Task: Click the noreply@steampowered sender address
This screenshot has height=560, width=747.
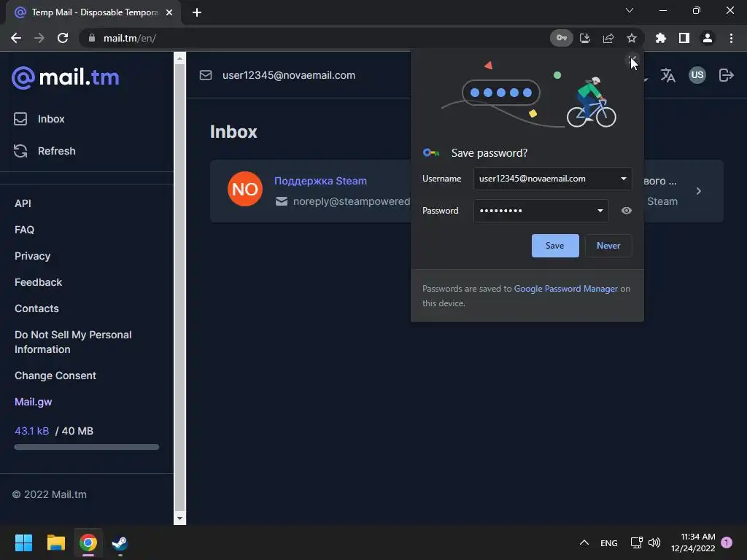Action: 352,201
